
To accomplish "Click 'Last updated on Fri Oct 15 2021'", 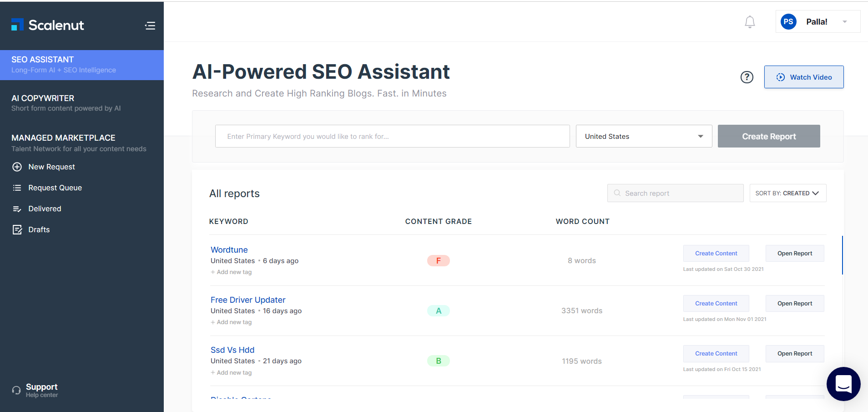I will 722,369.
